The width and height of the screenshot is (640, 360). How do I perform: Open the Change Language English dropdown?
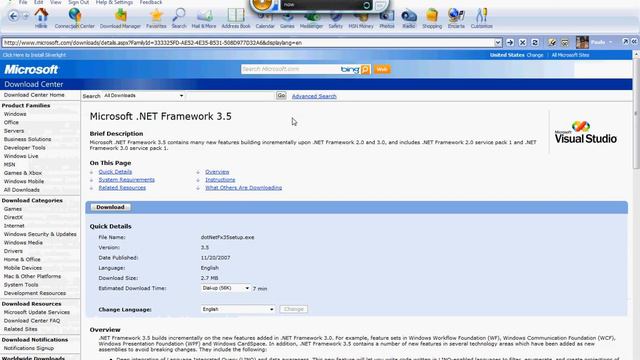coord(238,309)
